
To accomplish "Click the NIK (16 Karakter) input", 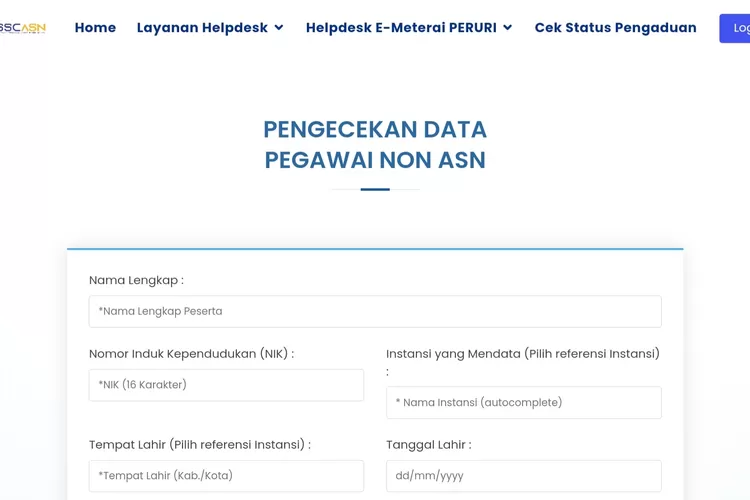I will pyautogui.click(x=226, y=385).
